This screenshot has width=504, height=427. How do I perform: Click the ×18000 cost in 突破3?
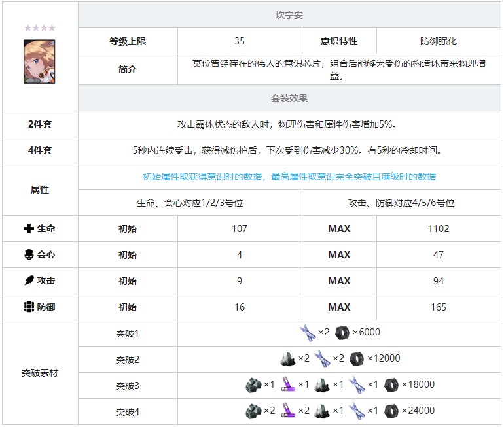[x=418, y=384]
